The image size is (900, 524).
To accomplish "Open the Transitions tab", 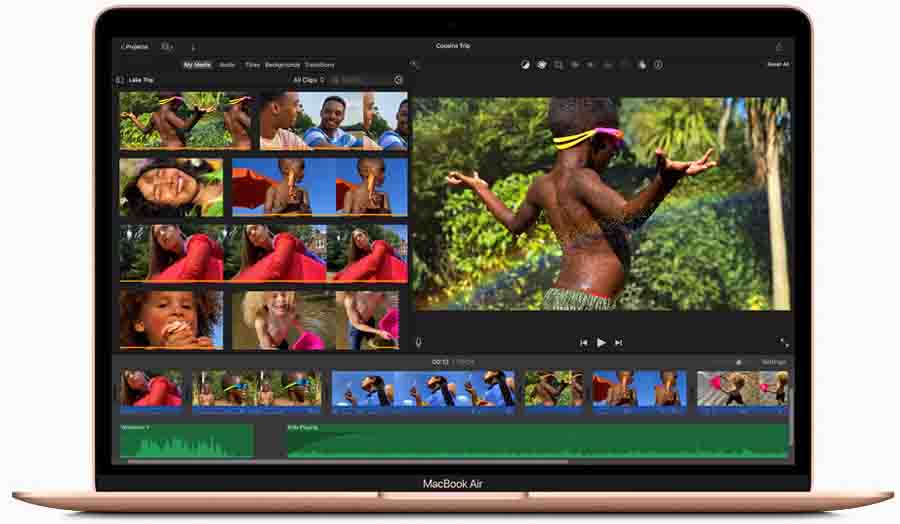I will 320,65.
